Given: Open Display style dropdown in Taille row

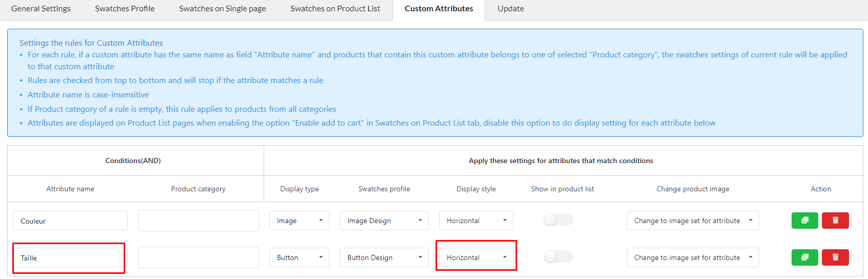Looking at the screenshot, I should point(476,257).
